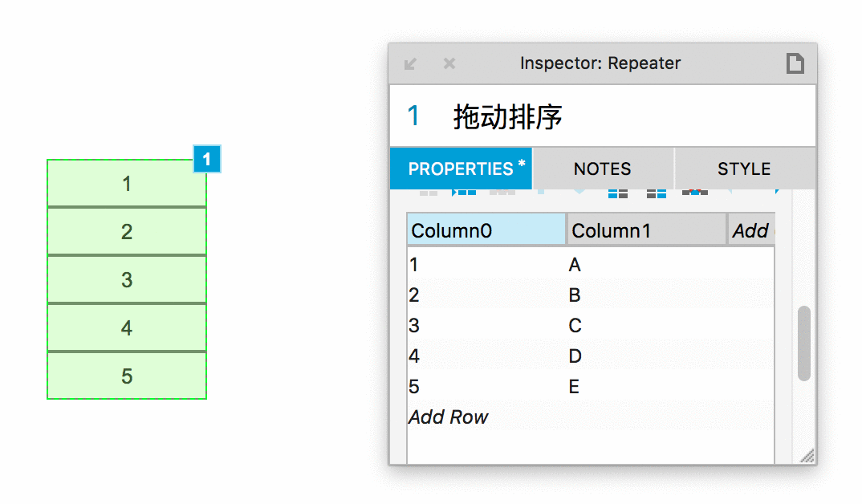The height and width of the screenshot is (504, 862).
Task: Select the dataset cell containing C
Action: point(575,326)
